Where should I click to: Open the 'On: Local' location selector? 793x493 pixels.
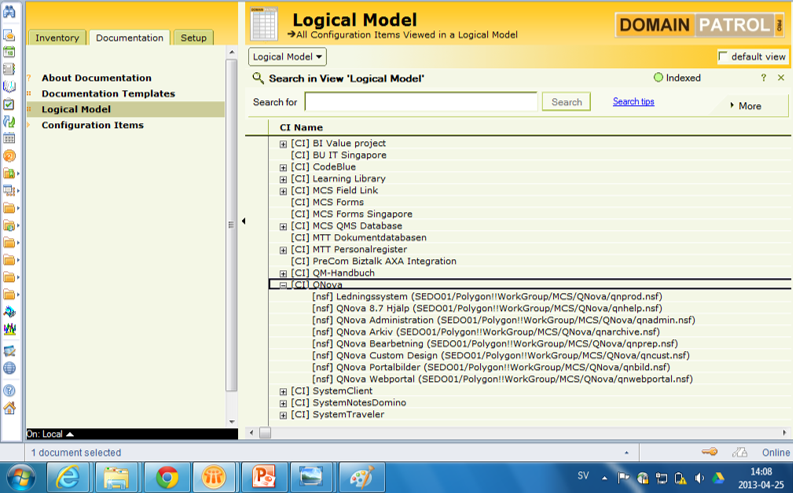[x=50, y=434]
